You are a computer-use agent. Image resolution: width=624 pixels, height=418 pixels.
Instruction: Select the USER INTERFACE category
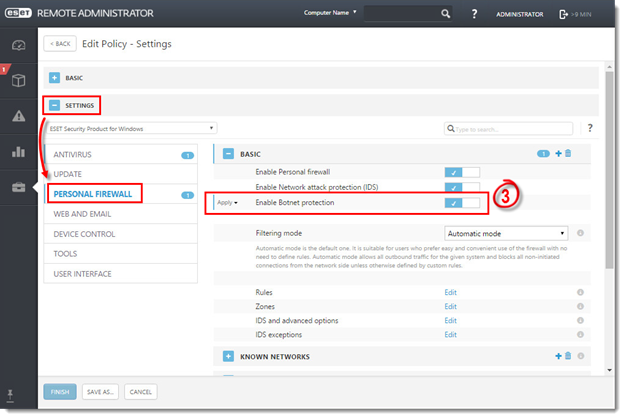[121, 274]
